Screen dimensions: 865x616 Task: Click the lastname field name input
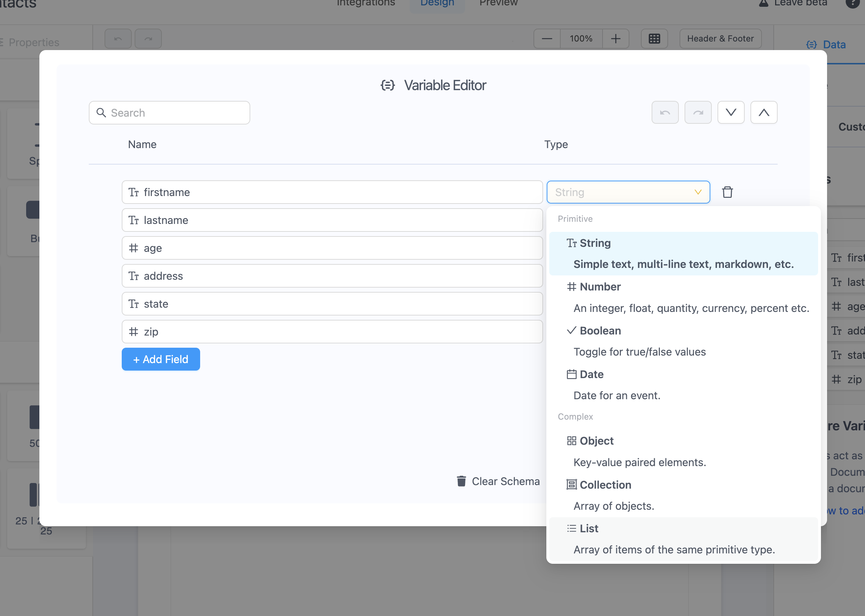[x=332, y=220]
